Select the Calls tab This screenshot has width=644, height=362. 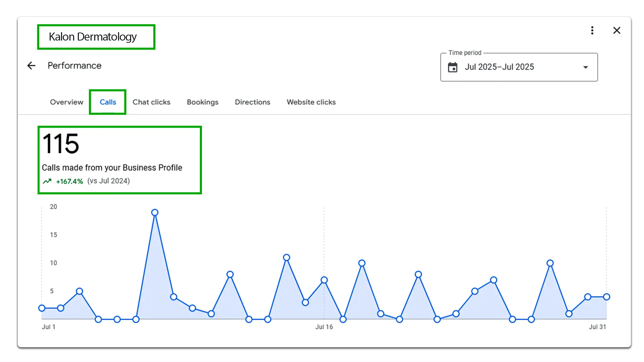tap(108, 102)
